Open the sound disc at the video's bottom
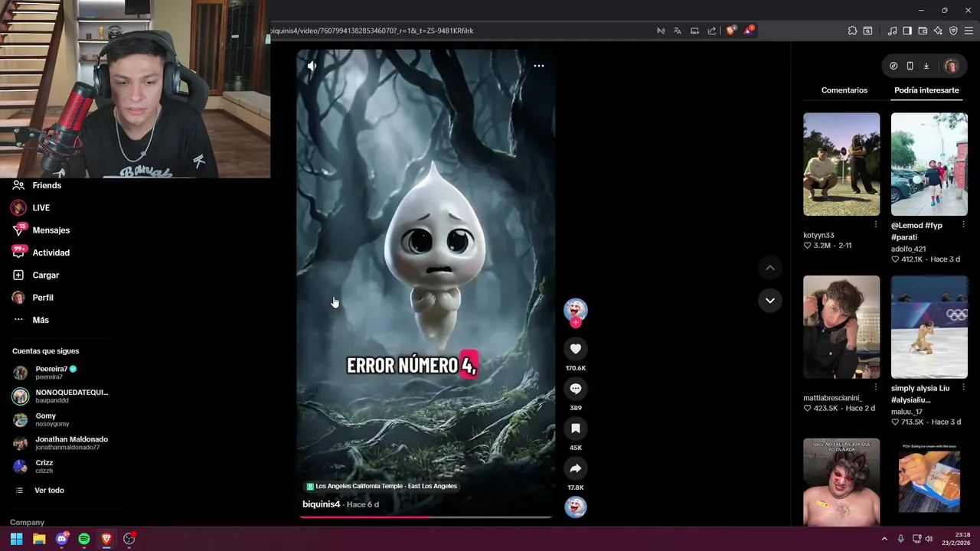The image size is (980, 551). 576,507
